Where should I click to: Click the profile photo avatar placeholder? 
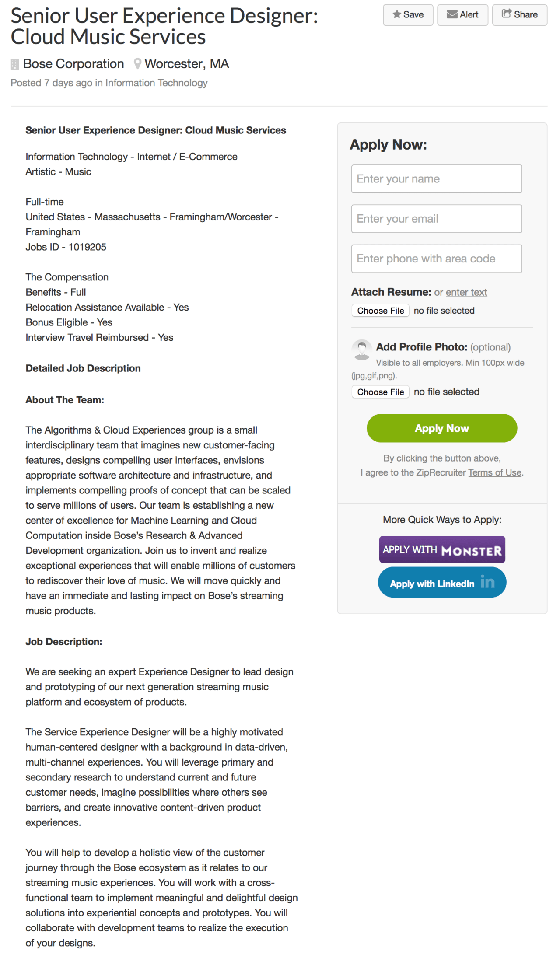[362, 350]
